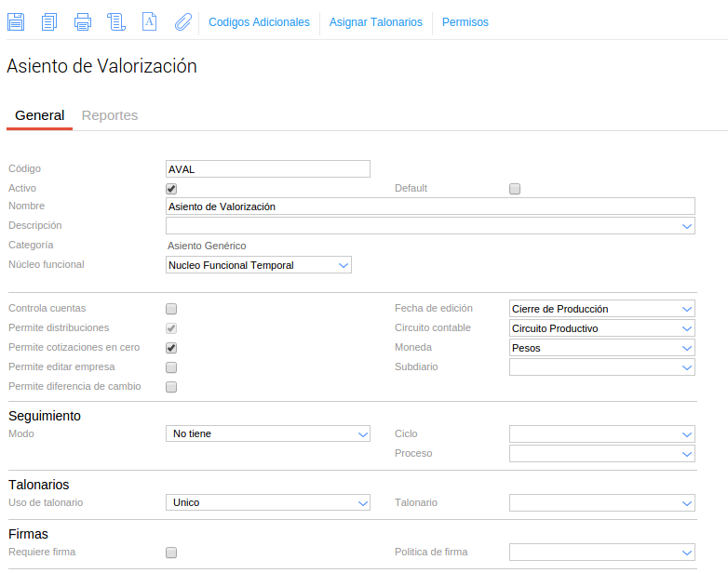Select the General tab

coord(39,115)
